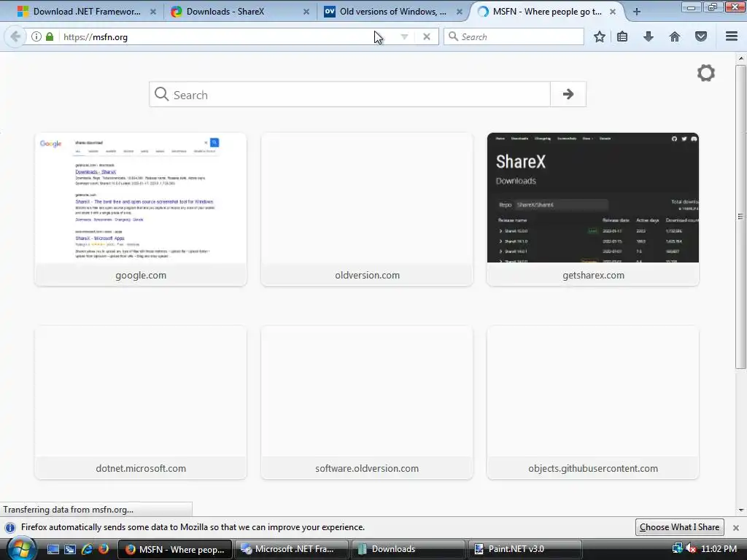The width and height of the screenshot is (747, 560).
Task: Go to Home page icon
Action: tap(675, 36)
